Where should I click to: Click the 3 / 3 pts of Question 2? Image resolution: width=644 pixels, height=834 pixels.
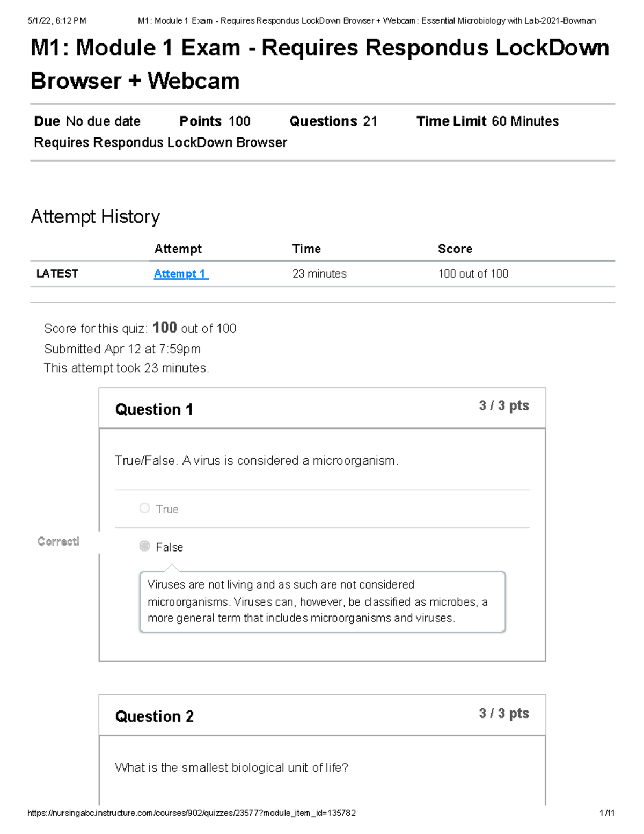coord(503,714)
